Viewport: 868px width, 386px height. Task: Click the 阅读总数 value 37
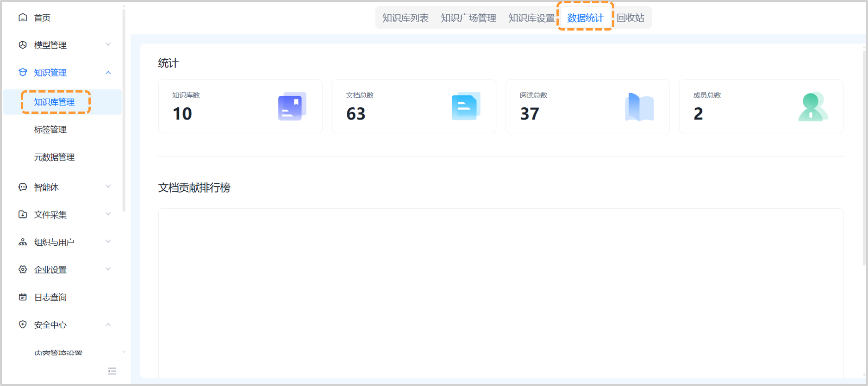click(x=530, y=114)
